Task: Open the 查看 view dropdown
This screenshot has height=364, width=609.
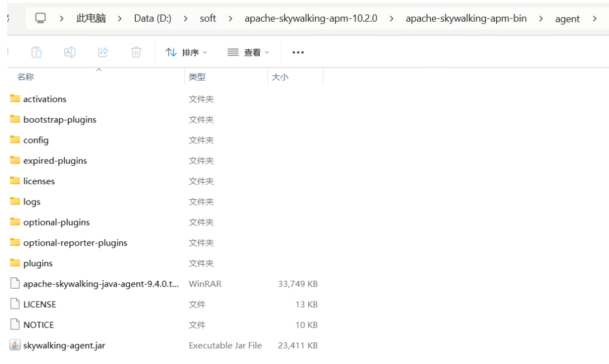Action: pos(248,52)
